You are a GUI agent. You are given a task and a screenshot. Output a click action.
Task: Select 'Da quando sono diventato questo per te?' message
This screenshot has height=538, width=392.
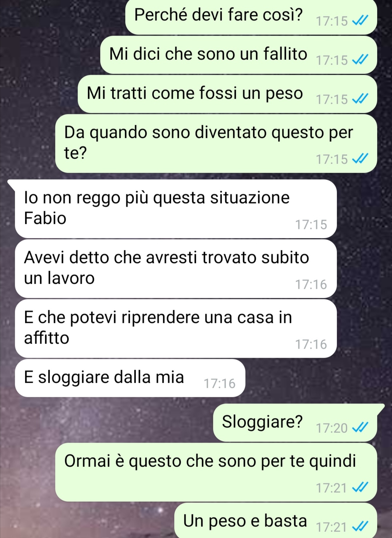click(x=216, y=143)
